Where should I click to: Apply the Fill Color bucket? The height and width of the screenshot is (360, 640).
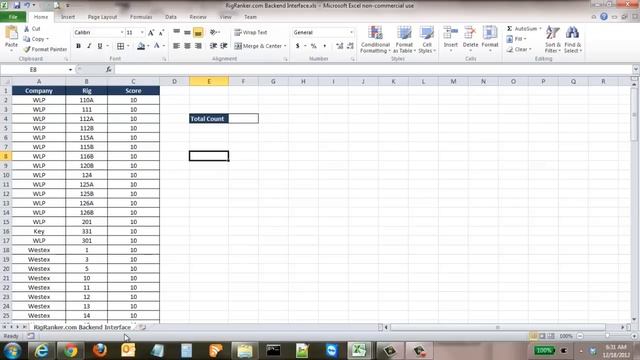pyautogui.click(x=141, y=46)
